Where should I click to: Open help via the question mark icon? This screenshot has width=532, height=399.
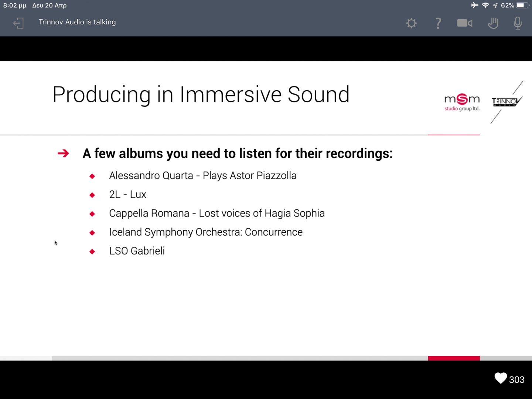click(x=438, y=23)
